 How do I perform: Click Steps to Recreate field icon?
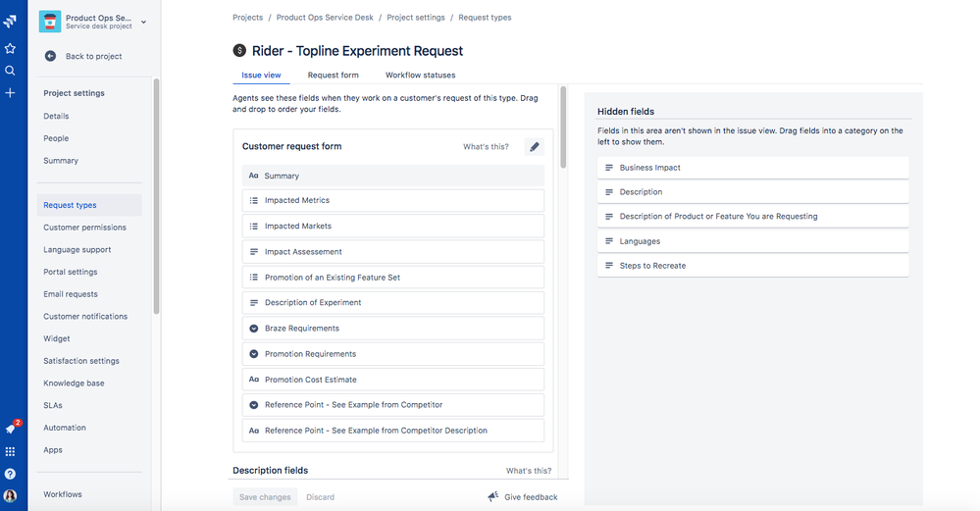pyautogui.click(x=609, y=266)
